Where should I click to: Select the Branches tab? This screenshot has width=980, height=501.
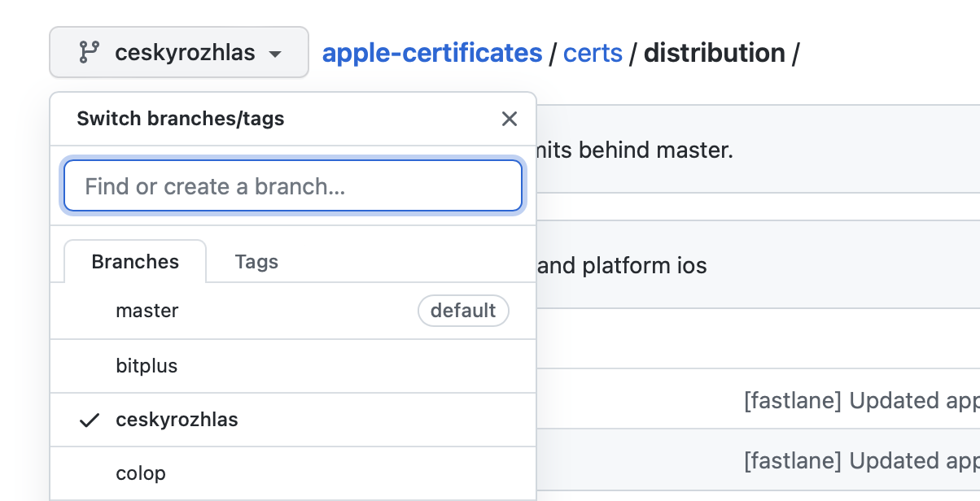pos(135,262)
